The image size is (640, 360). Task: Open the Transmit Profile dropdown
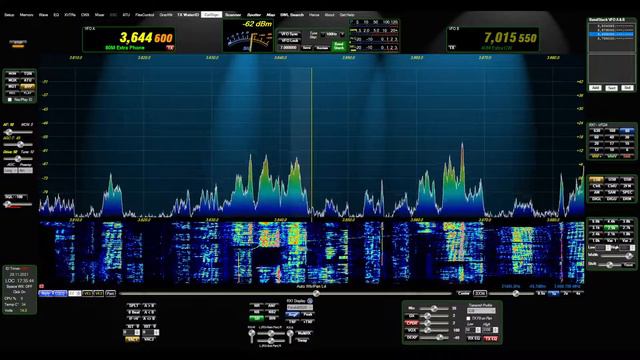481,311
